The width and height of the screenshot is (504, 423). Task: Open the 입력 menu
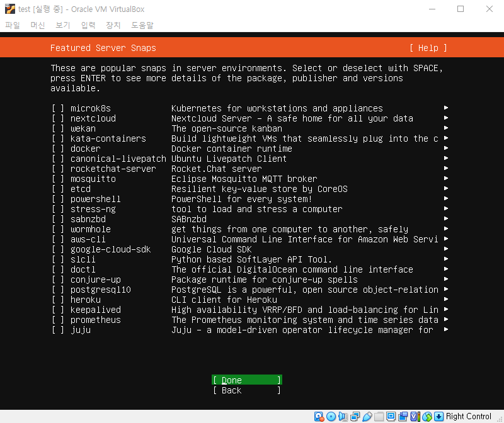88,25
